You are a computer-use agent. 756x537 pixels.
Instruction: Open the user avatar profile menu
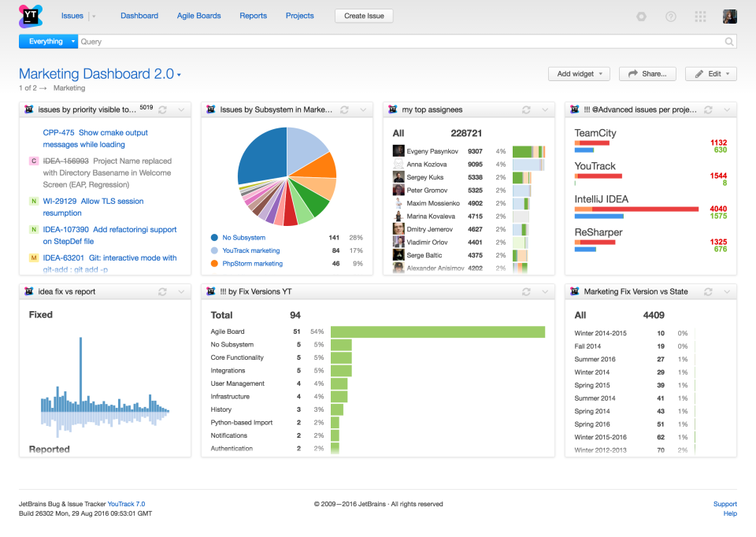[x=729, y=17]
